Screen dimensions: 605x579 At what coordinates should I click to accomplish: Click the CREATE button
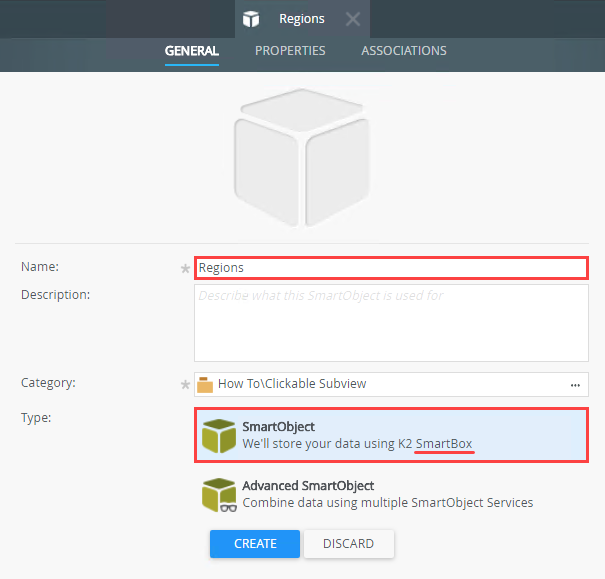coord(255,544)
